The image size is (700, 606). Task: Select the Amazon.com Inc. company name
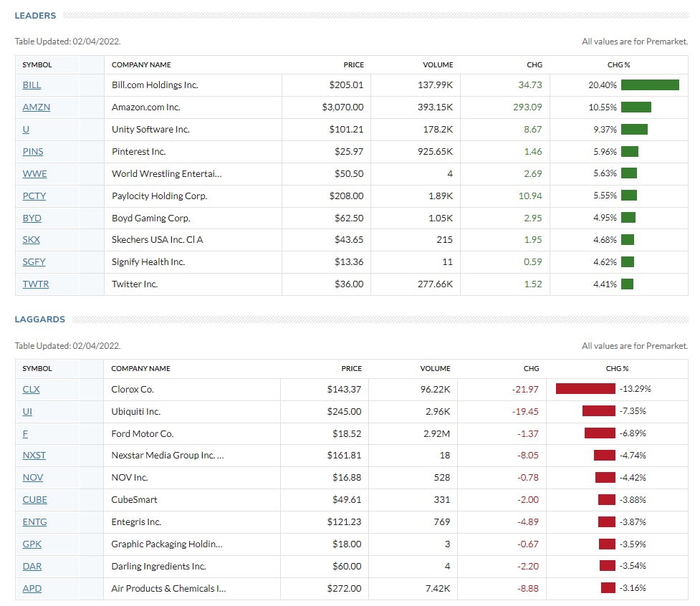click(x=146, y=107)
